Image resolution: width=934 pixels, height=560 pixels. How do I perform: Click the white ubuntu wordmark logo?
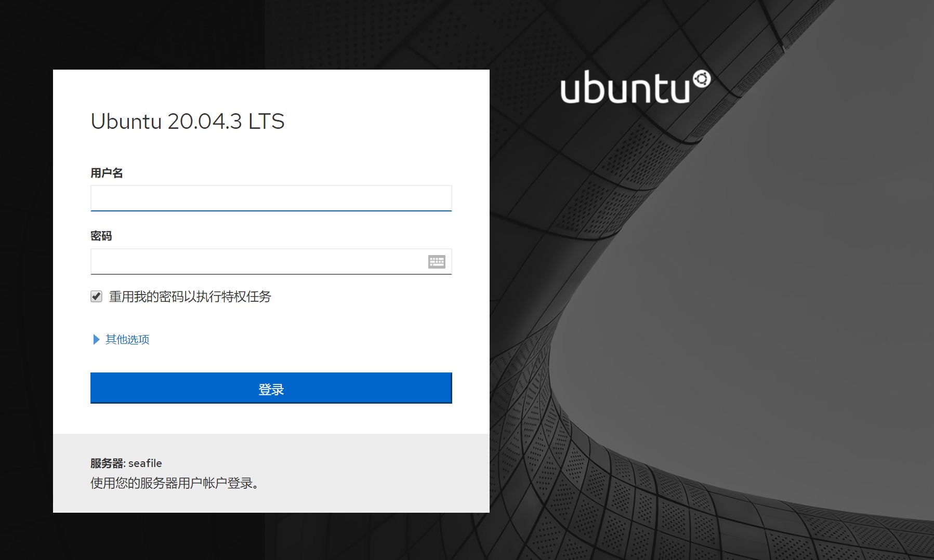coord(624,88)
